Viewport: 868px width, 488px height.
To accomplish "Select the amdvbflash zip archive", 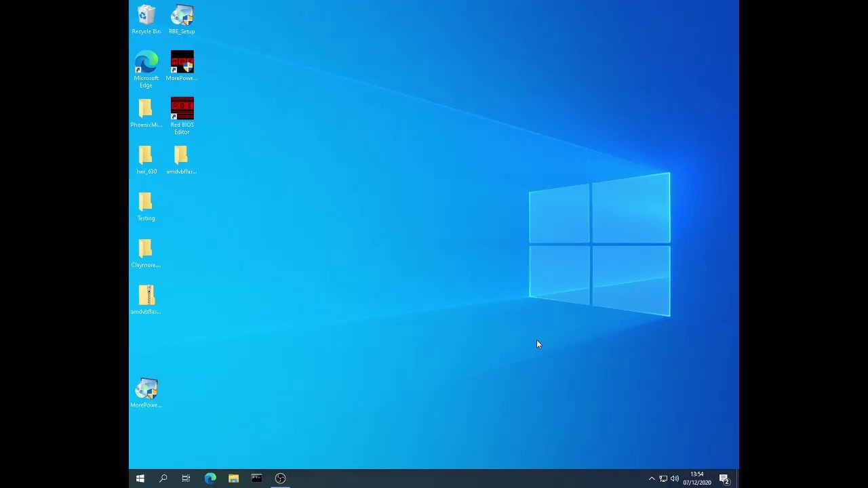I will coord(146,300).
